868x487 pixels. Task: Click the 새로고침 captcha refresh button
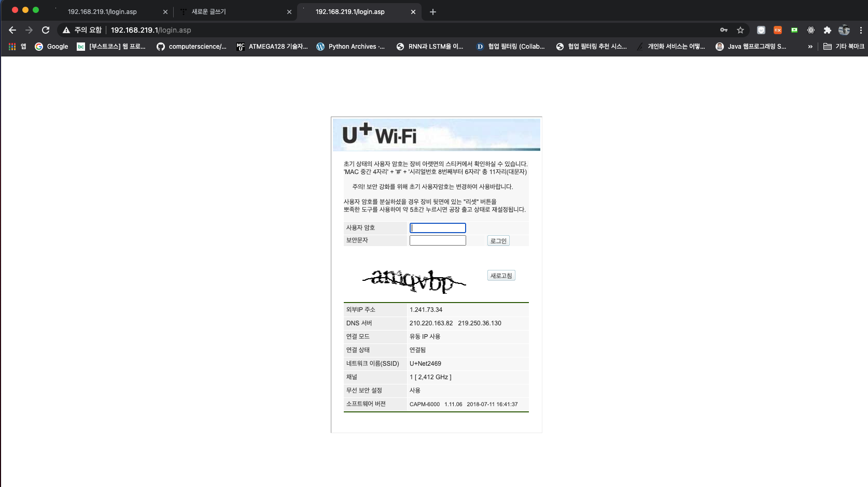point(501,276)
